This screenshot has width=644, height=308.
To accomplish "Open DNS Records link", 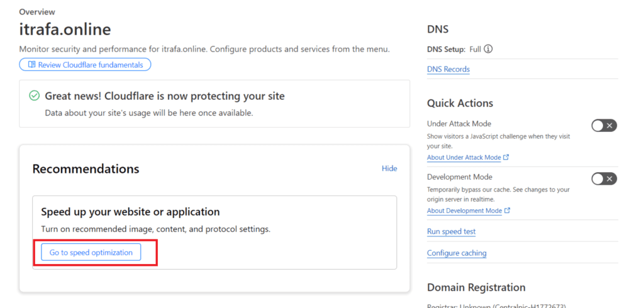I will (x=448, y=69).
